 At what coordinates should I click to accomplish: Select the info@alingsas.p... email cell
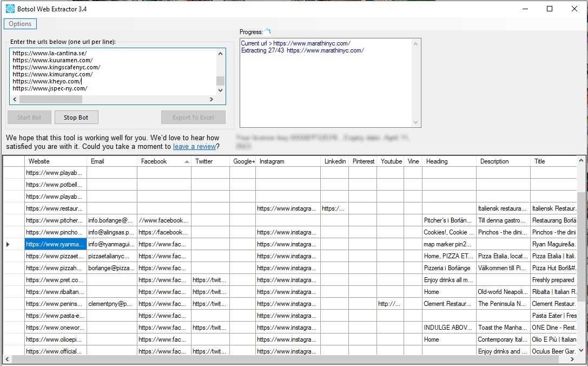coord(112,232)
